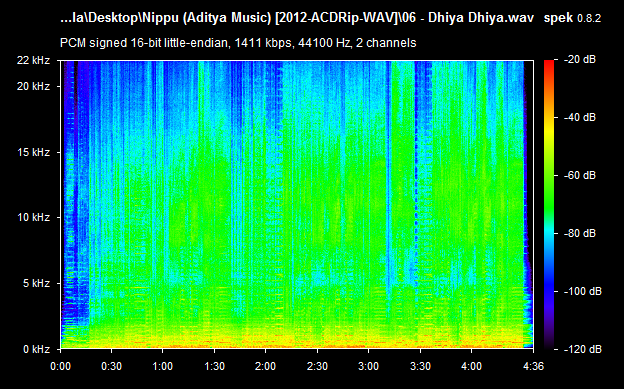Click the 1:30 time marker
The width and height of the screenshot is (624, 389).
pyautogui.click(x=214, y=366)
